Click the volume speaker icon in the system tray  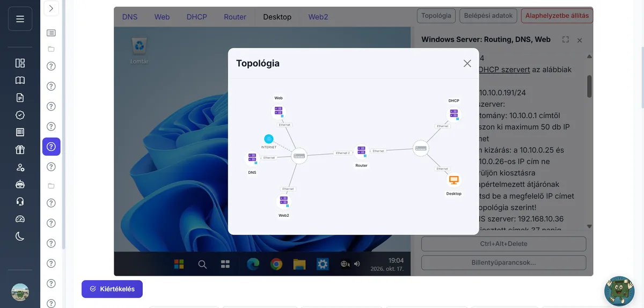pyautogui.click(x=357, y=264)
